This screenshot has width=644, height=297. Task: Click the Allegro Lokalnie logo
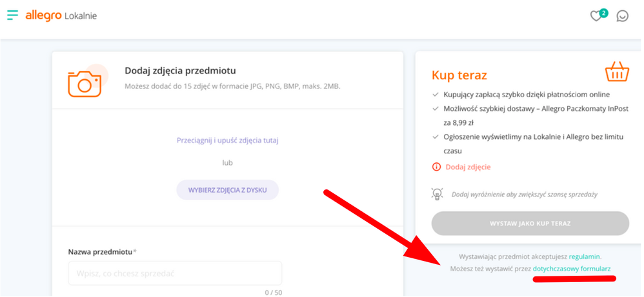(x=61, y=15)
